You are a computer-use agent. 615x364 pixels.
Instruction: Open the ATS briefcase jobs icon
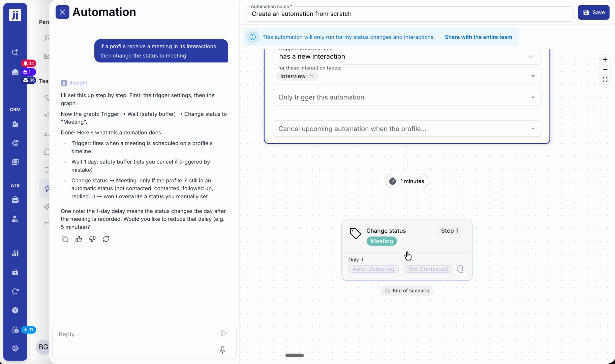15,200
